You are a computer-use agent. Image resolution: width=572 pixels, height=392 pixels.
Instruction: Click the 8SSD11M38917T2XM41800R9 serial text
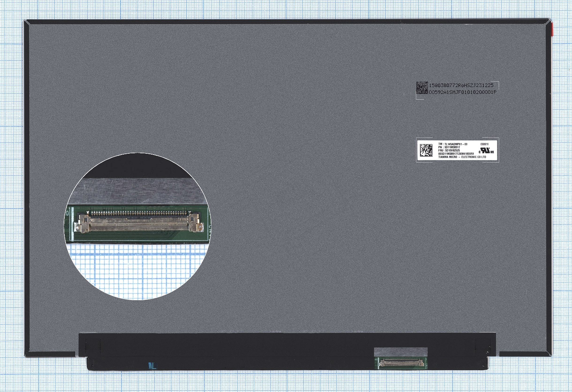[456, 154]
